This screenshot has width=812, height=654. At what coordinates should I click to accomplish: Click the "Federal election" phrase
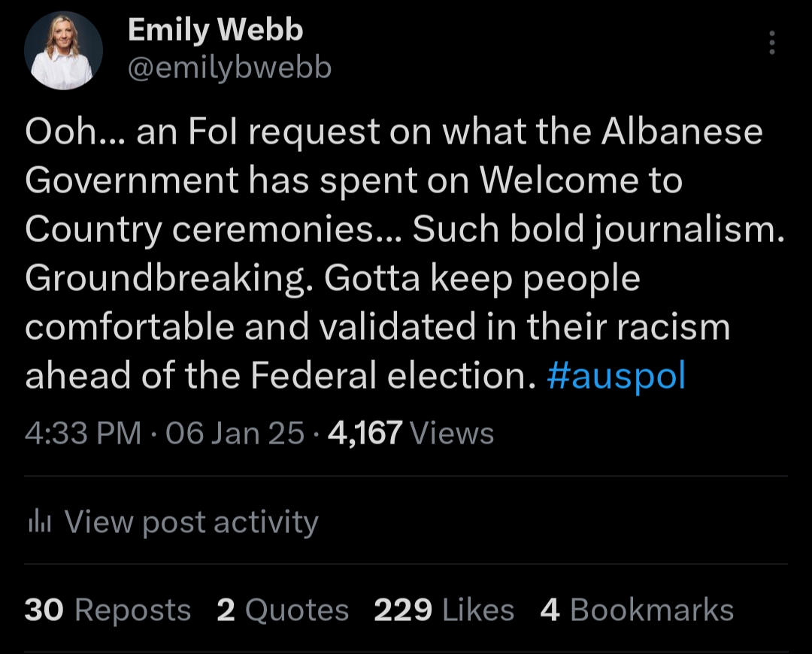click(x=387, y=377)
